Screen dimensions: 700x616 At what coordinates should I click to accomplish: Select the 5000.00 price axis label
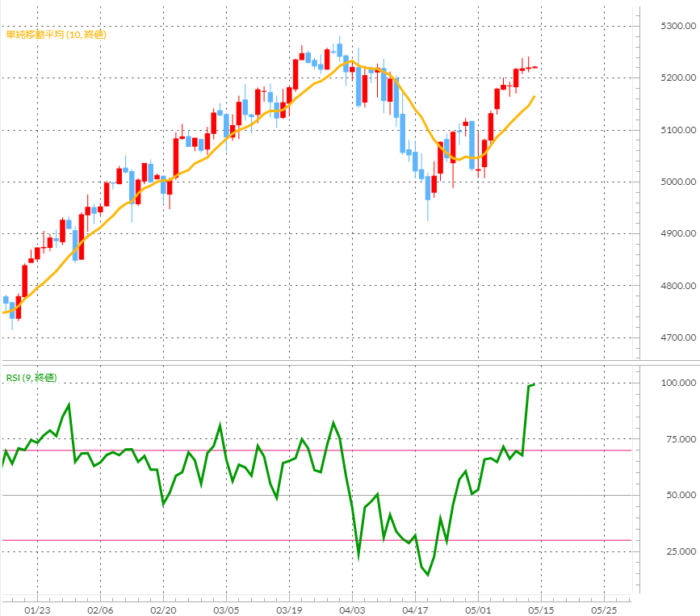(678, 182)
